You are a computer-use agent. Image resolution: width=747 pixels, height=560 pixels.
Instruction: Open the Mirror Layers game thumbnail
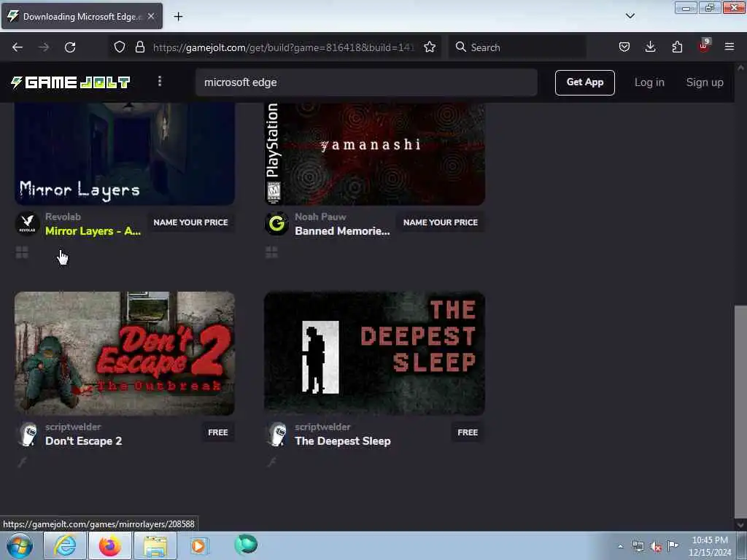124,154
